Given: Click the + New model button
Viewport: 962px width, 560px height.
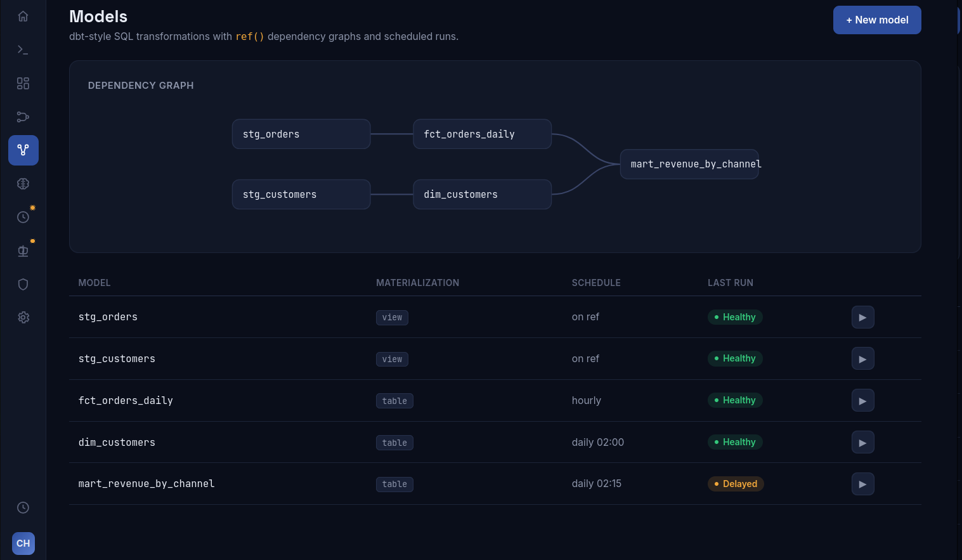Looking at the screenshot, I should tap(877, 20).
